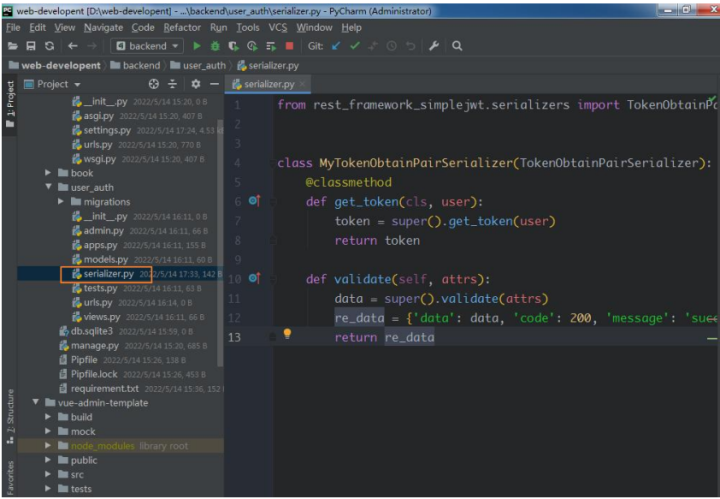Click the Save All toolbar icon
Viewport: 720px width, 499px height.
pos(31,46)
